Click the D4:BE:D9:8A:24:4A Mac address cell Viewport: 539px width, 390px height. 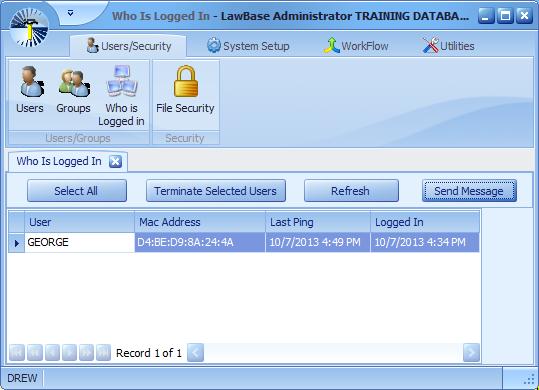(x=200, y=242)
